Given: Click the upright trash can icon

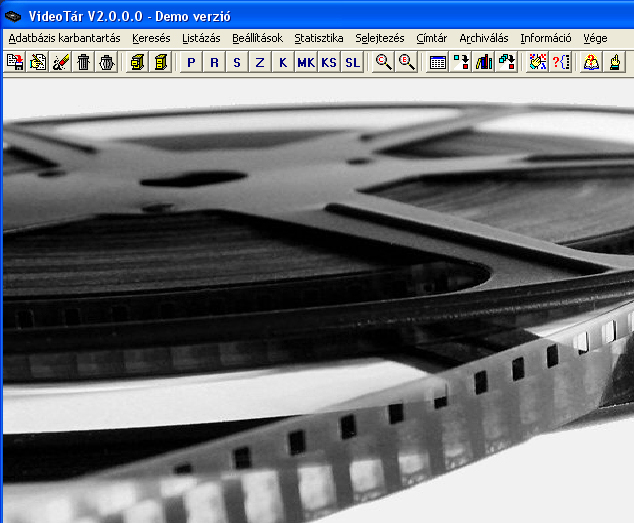Looking at the screenshot, I should [84, 62].
